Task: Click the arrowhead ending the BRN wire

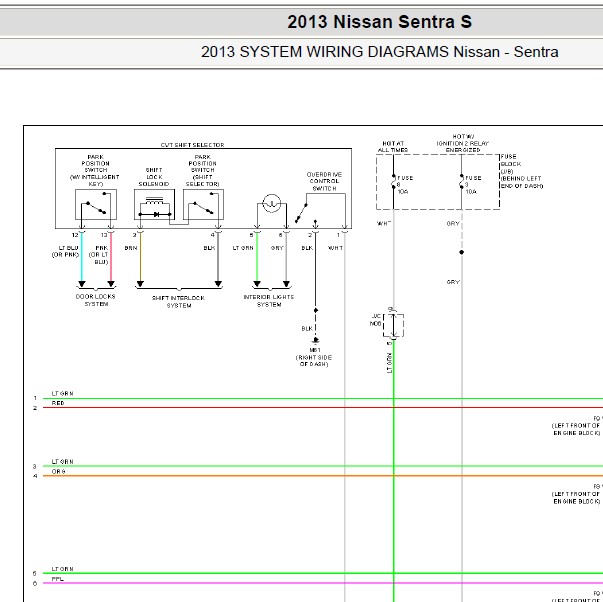Action: (x=140, y=284)
